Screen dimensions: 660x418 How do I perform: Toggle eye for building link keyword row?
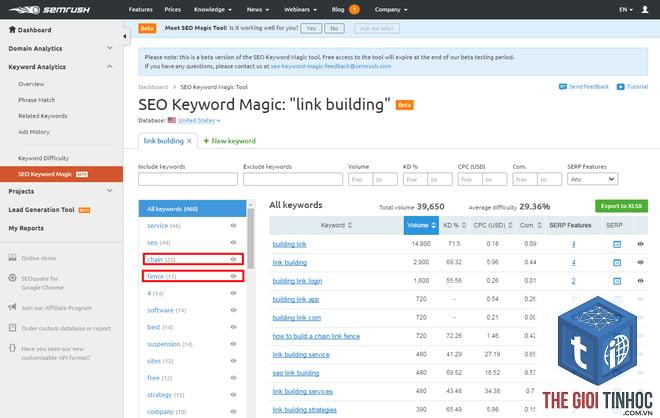click(640, 244)
